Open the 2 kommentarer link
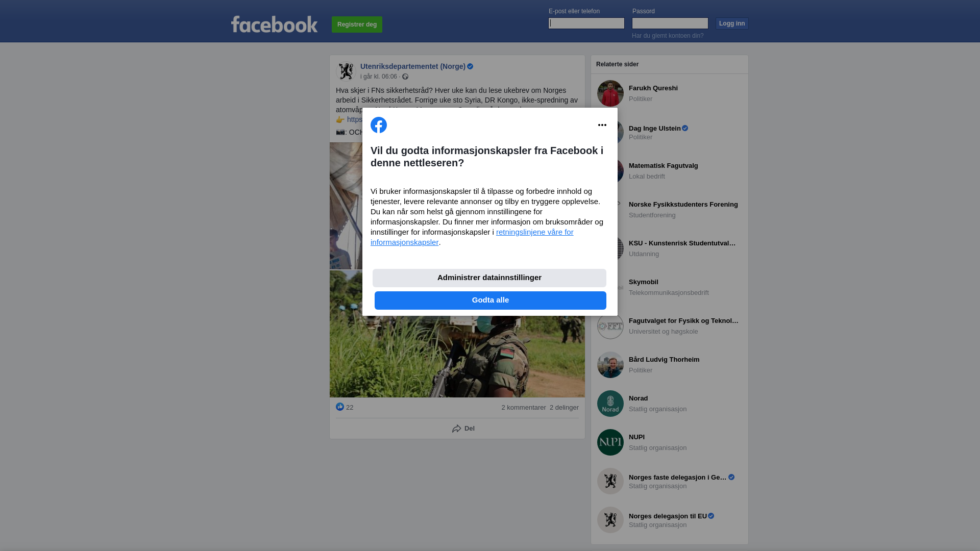The width and height of the screenshot is (980, 551). (x=524, y=408)
